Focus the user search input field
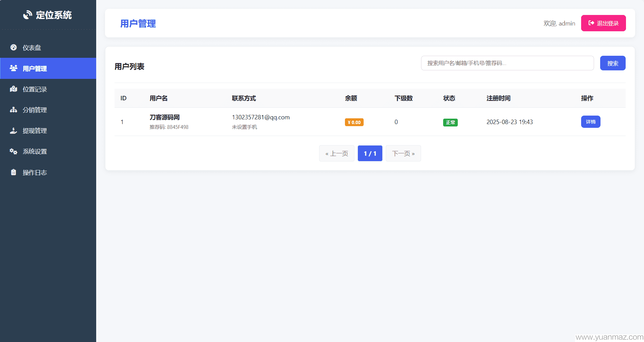 click(x=507, y=63)
